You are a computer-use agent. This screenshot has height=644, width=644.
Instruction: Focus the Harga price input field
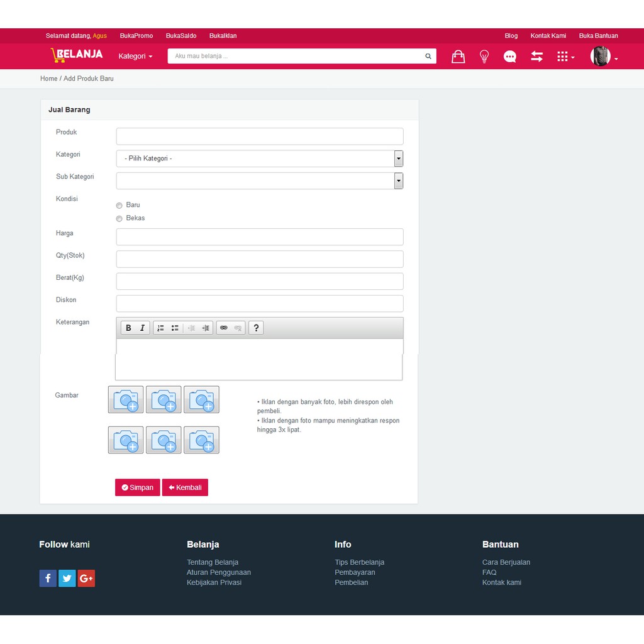coord(260,237)
